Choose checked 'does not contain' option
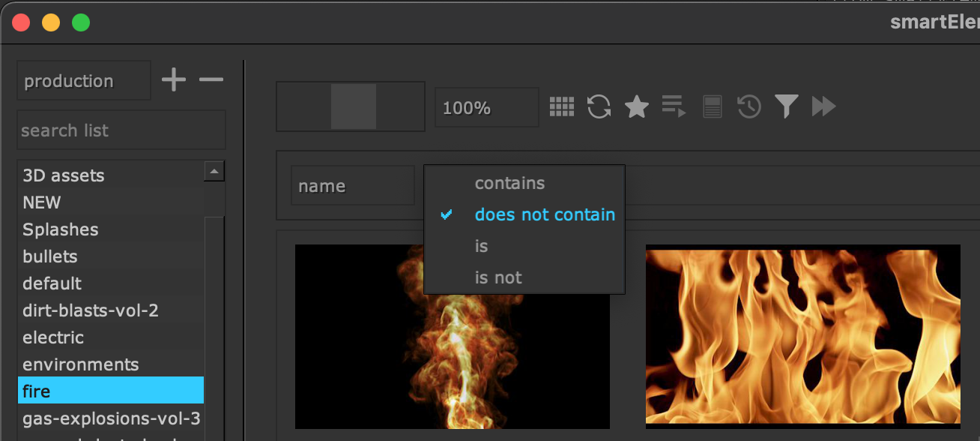 (x=544, y=214)
